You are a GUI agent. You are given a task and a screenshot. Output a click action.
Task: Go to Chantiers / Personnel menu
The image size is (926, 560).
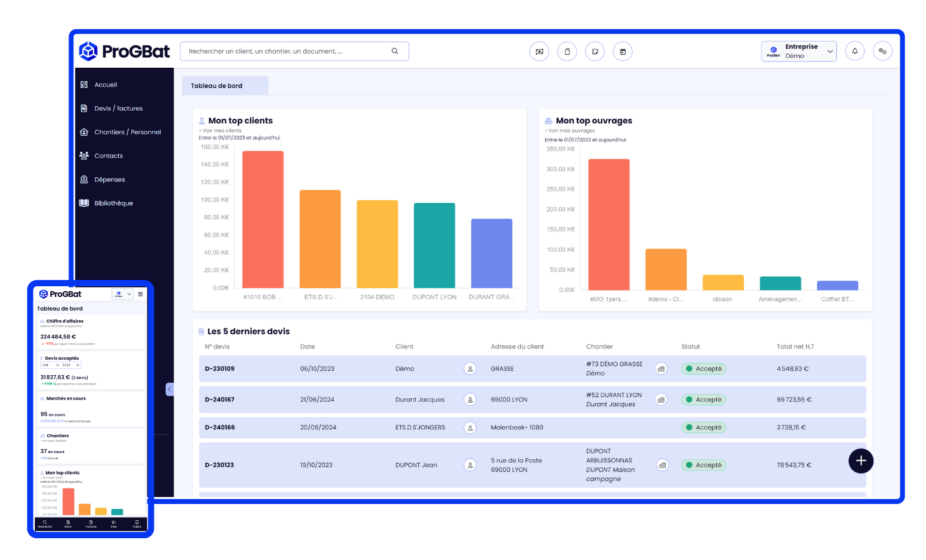(127, 132)
